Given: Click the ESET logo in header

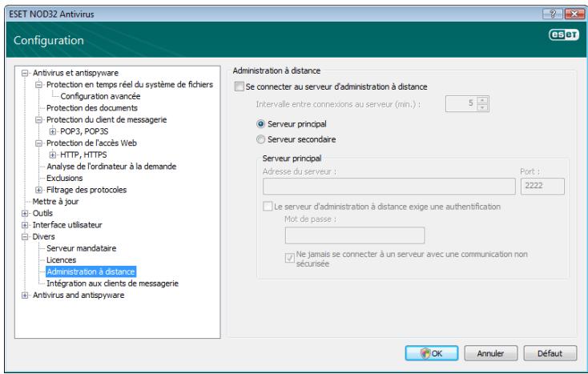Looking at the screenshot, I should [x=564, y=35].
